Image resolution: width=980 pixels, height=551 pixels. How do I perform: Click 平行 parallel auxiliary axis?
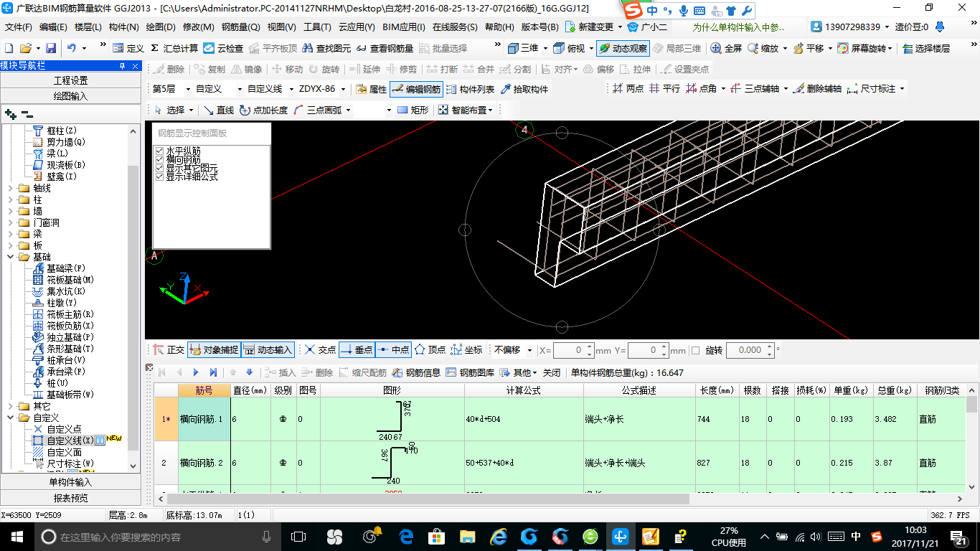pyautogui.click(x=664, y=89)
